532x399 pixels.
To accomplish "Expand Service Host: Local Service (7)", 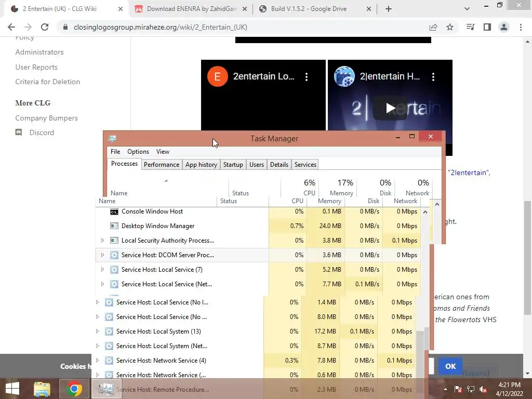I will pyautogui.click(x=102, y=270).
